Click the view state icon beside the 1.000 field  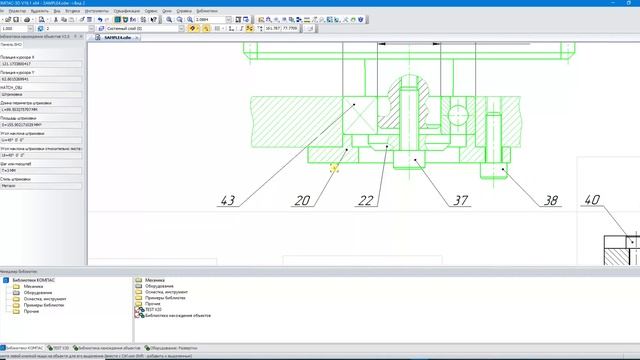pyautogui.click(x=40, y=29)
